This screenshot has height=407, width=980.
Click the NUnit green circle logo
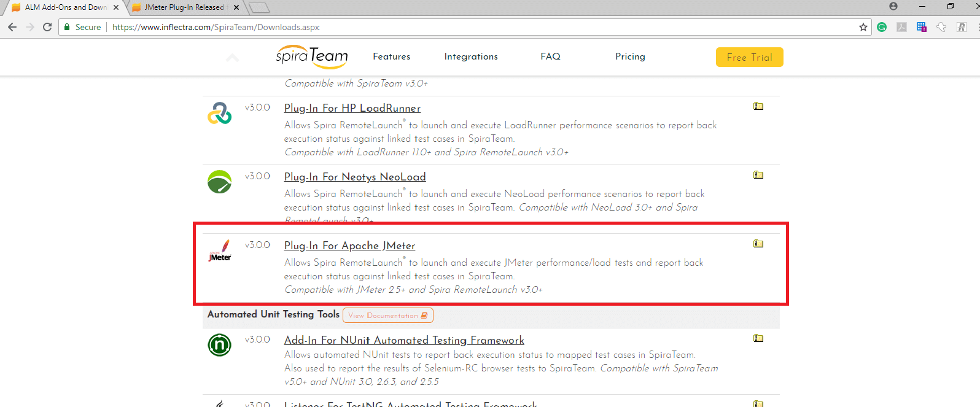[x=219, y=345]
